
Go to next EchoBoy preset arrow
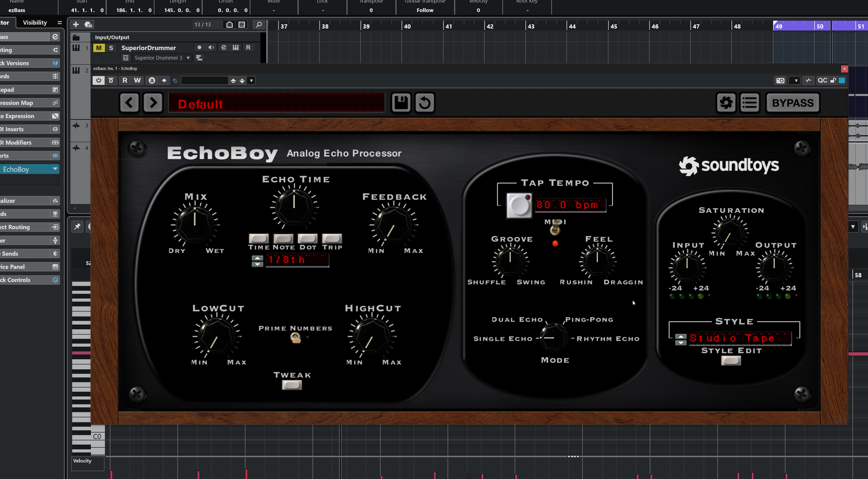(x=153, y=102)
